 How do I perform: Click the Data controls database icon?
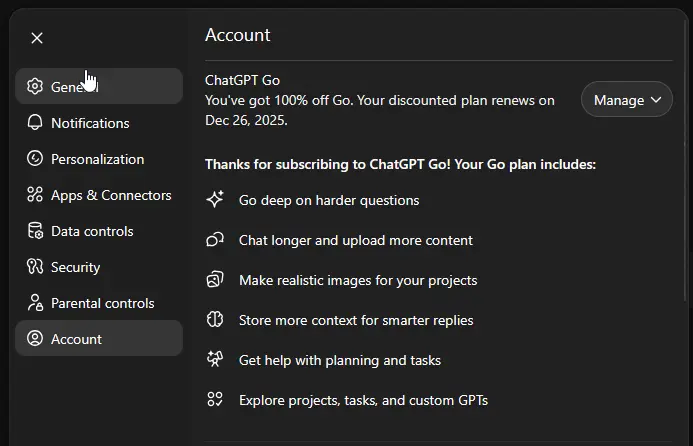[35, 231]
